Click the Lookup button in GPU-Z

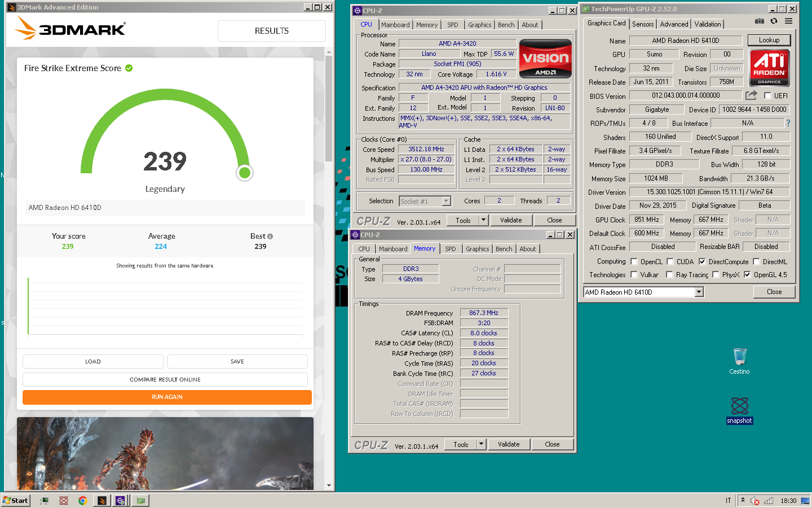coord(769,40)
